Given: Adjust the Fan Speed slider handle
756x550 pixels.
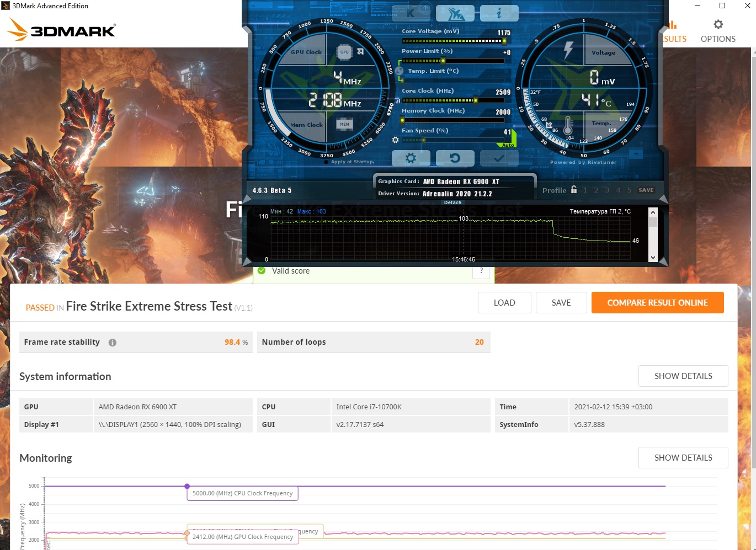Looking at the screenshot, I should (423, 140).
